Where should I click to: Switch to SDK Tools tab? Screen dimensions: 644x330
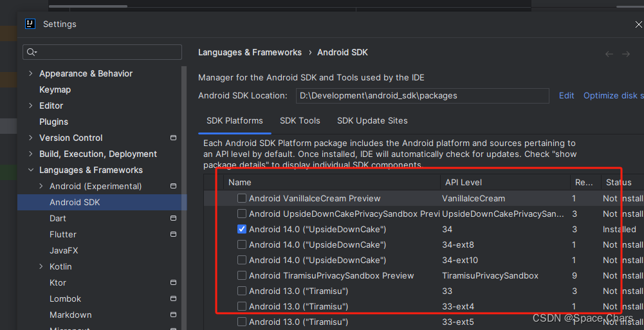(x=300, y=121)
